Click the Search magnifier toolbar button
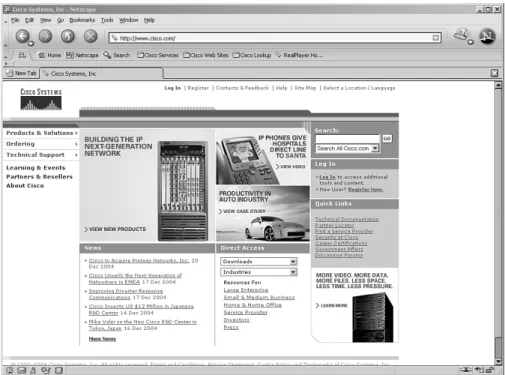 pos(117,55)
